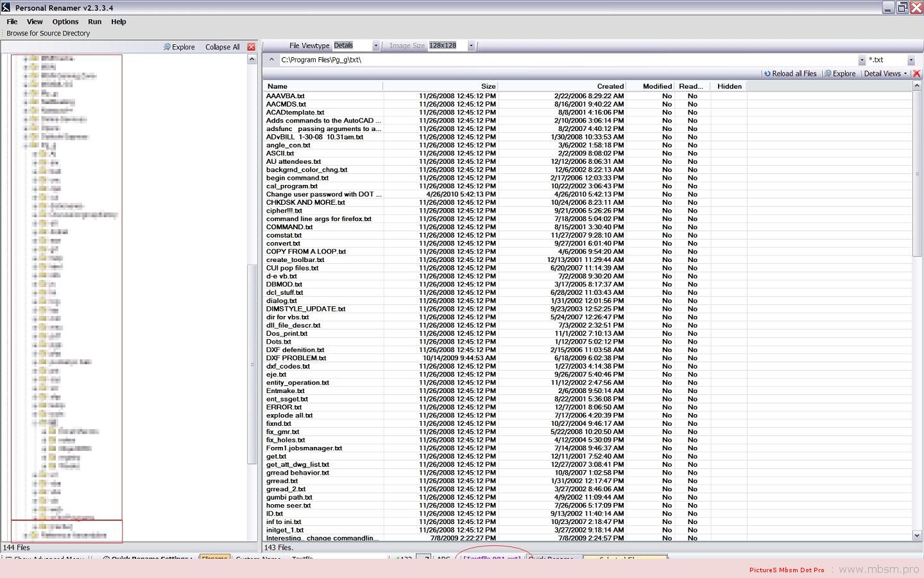Open the Options menu
This screenshot has width=924, height=578.
point(65,22)
